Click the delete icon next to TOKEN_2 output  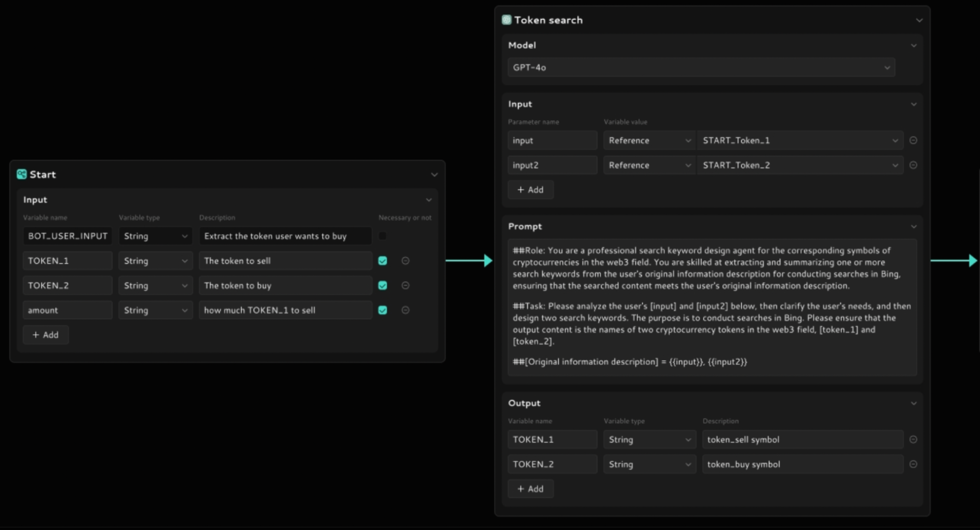[x=913, y=464]
